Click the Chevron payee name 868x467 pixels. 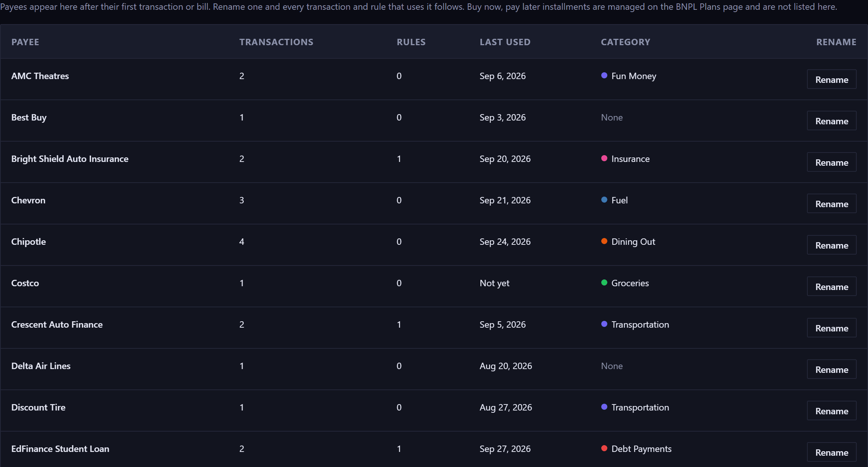tap(28, 200)
